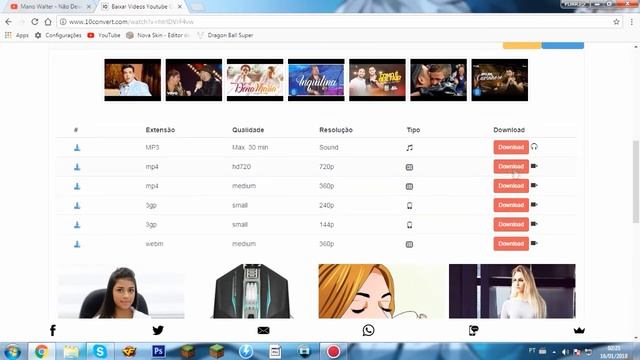Share page via WhatsApp icon
640x360 pixels.
point(368,330)
